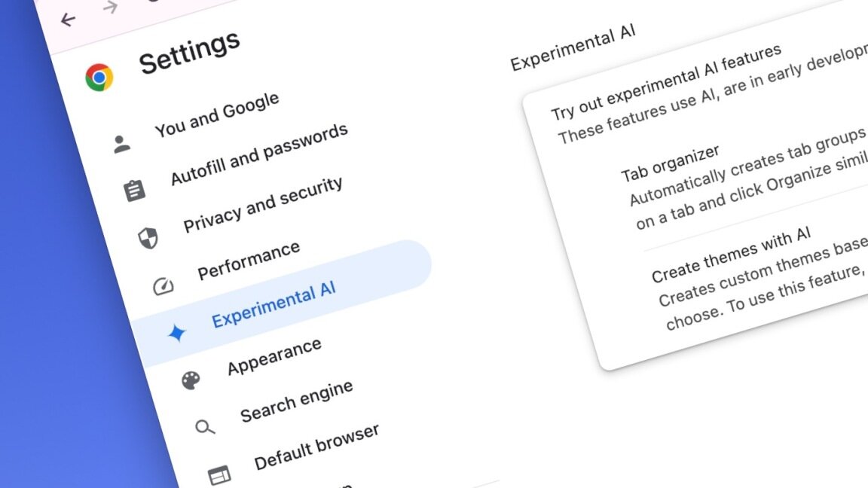
Task: Click the Create themes with AI row
Action: click(x=759, y=279)
